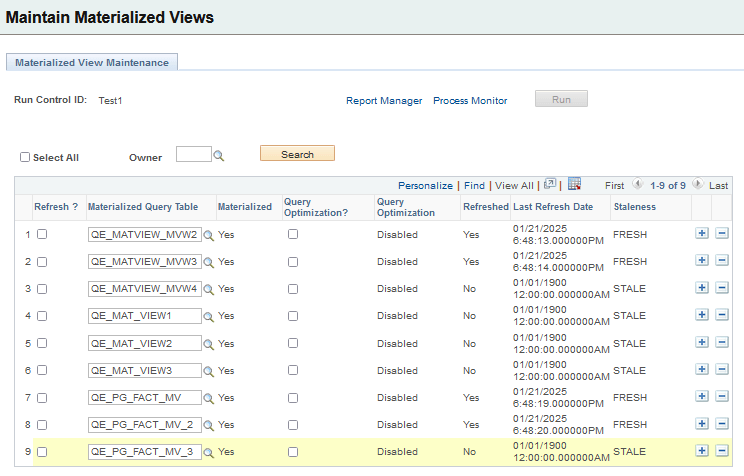The image size is (744, 476).
Task: Sort by Staleness column header
Action: [x=635, y=207]
